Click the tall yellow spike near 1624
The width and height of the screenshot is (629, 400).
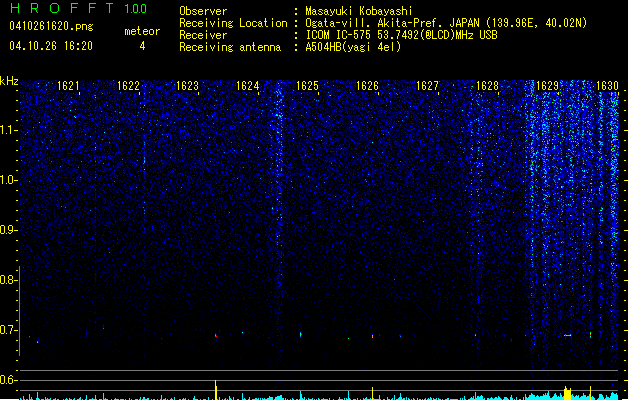[x=216, y=390]
